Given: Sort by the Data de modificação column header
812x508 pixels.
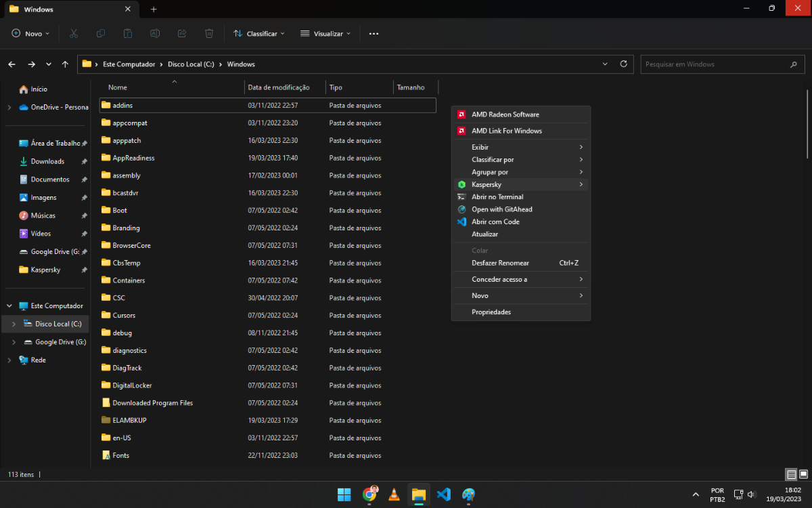Looking at the screenshot, I should (279, 87).
